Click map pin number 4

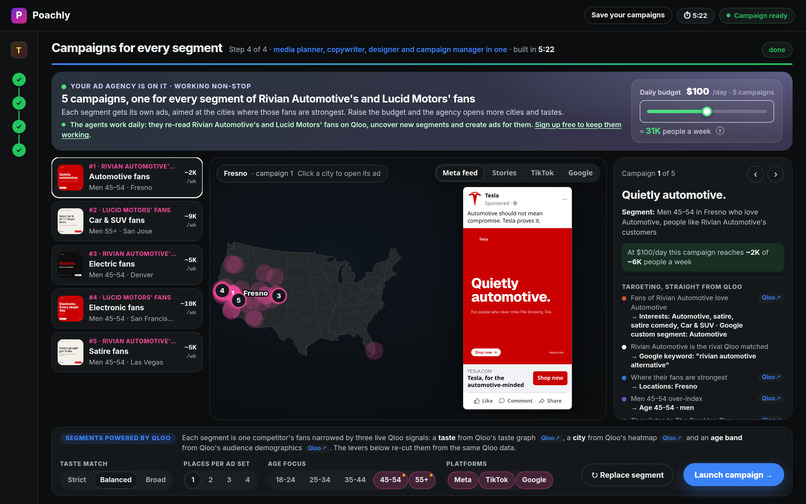point(222,291)
